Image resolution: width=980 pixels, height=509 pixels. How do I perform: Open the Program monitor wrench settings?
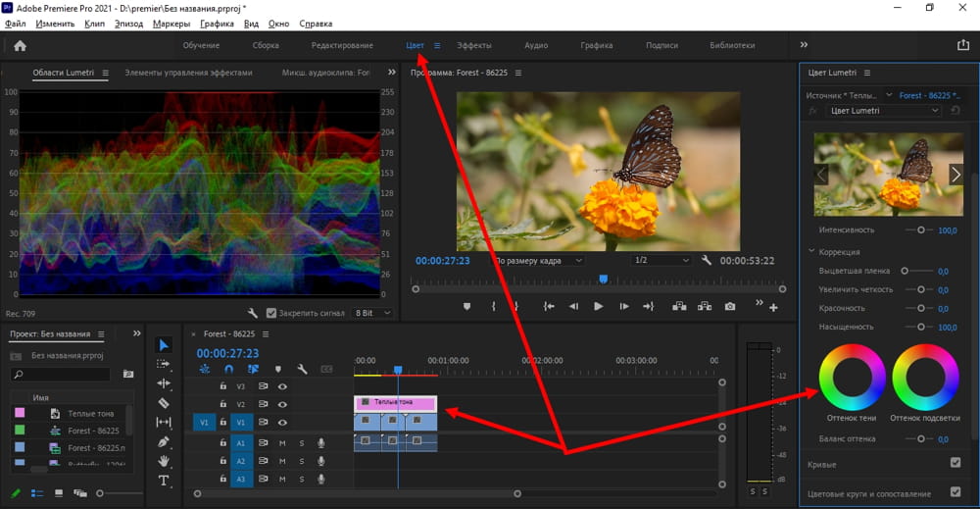click(707, 261)
